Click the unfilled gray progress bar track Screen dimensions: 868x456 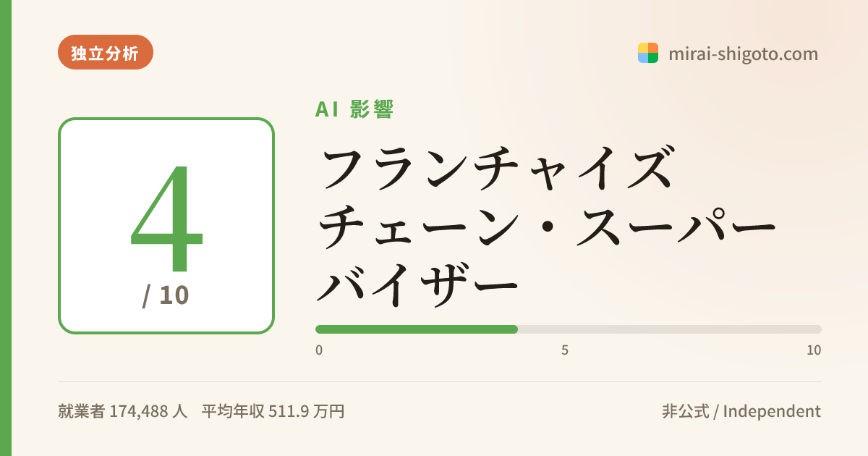tap(670, 329)
